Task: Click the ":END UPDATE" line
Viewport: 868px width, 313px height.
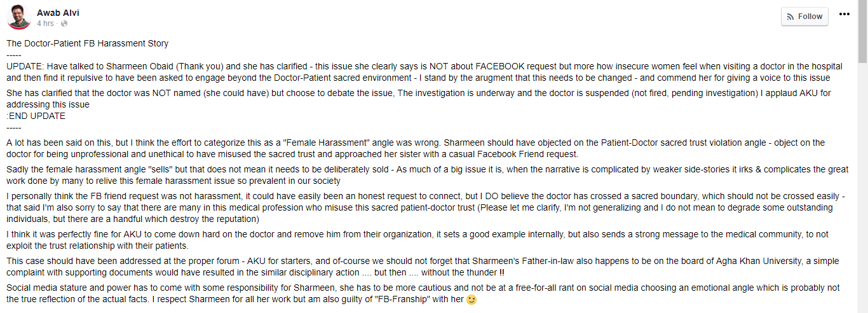Action: (36, 116)
